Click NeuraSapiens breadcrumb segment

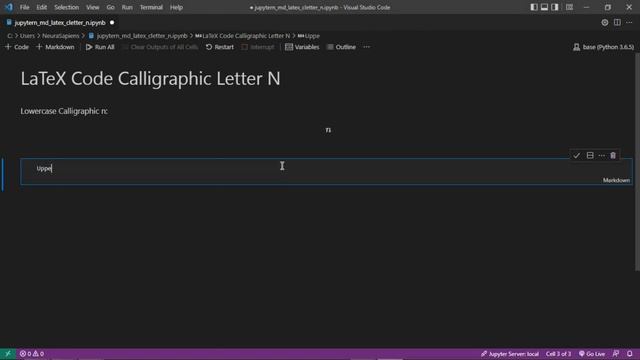(x=60, y=36)
